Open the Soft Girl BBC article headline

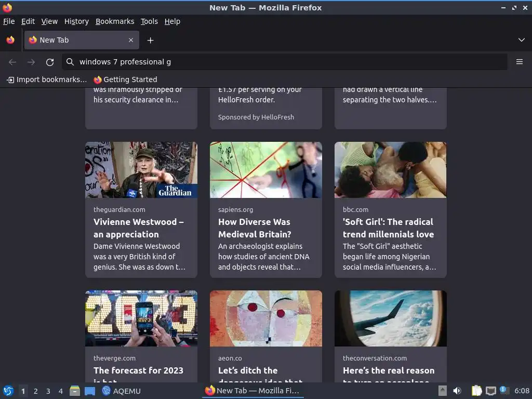tap(388, 228)
